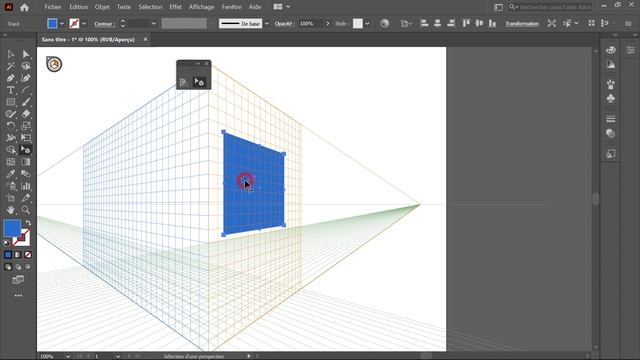The image size is (640, 360).
Task: Select the Selection (black arrow) tool
Action: click(x=11, y=54)
